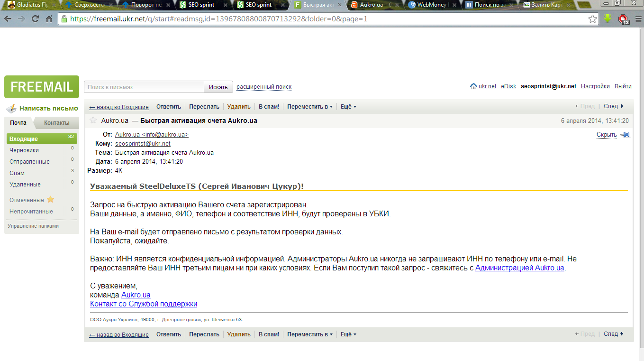Switch to the Aukro.ua browser tab

coord(374,5)
